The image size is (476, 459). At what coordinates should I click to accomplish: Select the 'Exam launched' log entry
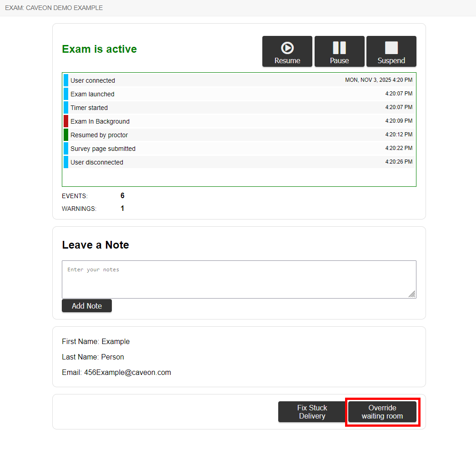(239, 94)
